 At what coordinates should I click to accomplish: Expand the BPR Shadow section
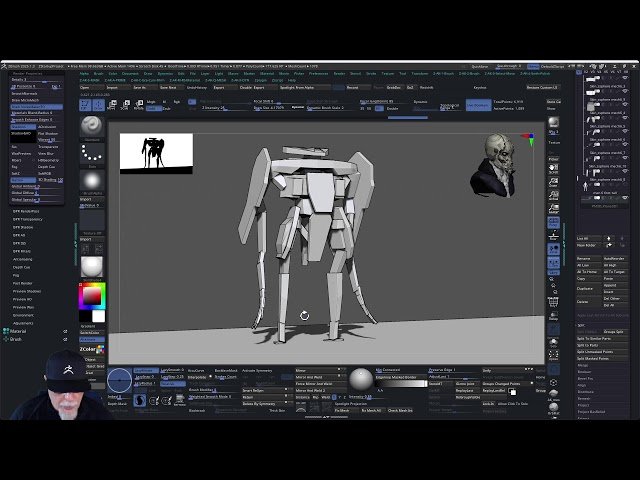[x=23, y=227]
